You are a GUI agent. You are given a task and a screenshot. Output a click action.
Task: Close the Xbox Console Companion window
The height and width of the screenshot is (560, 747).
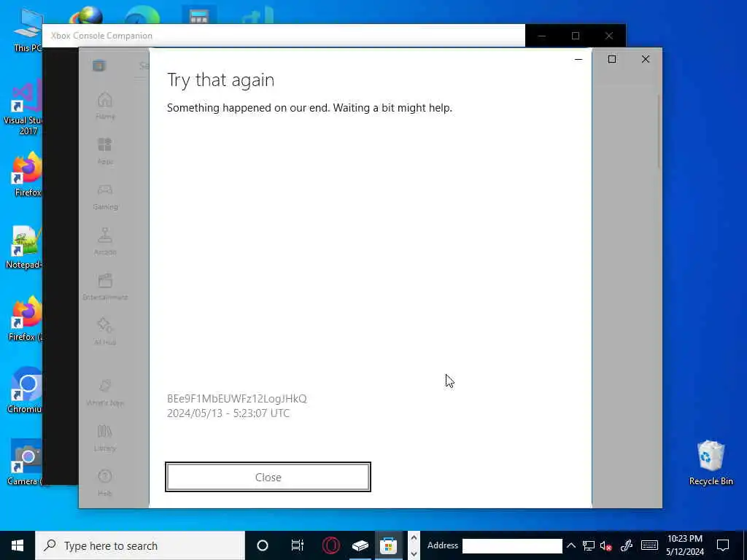pos(609,36)
